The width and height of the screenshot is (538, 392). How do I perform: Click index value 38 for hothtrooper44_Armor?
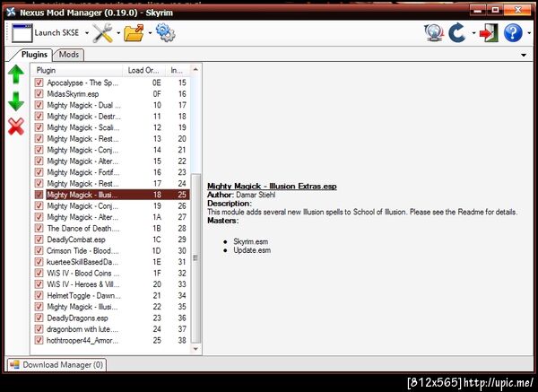pyautogui.click(x=182, y=340)
